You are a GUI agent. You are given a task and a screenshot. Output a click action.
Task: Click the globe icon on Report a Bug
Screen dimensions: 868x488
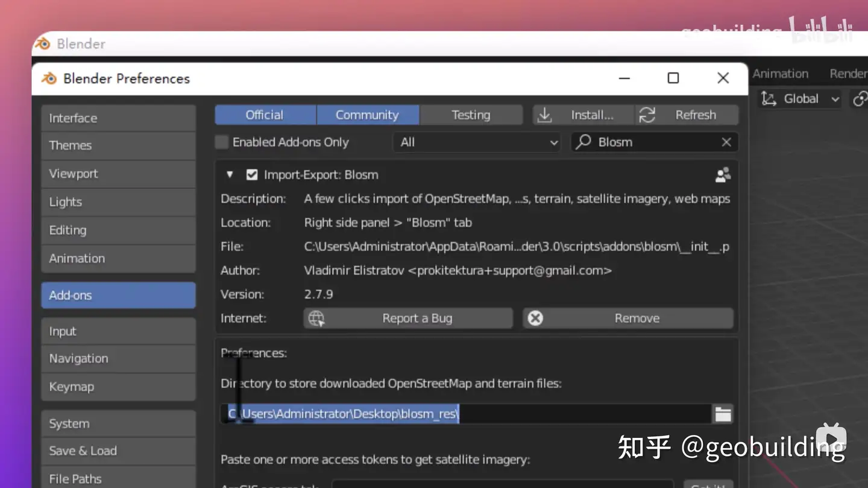316,318
